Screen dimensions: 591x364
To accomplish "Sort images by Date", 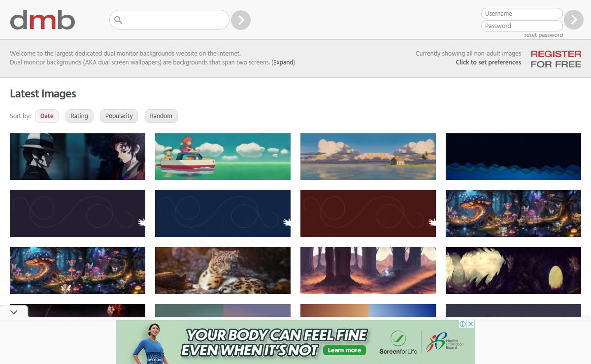I will (x=47, y=116).
